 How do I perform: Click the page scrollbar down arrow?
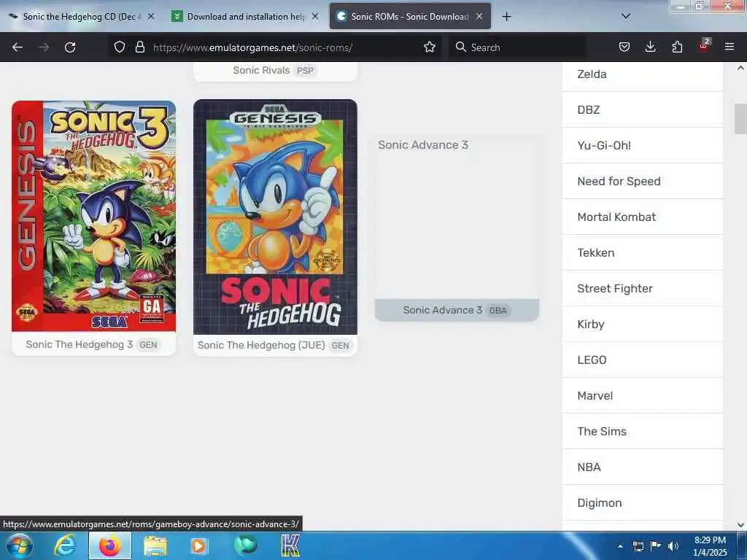[x=741, y=525]
